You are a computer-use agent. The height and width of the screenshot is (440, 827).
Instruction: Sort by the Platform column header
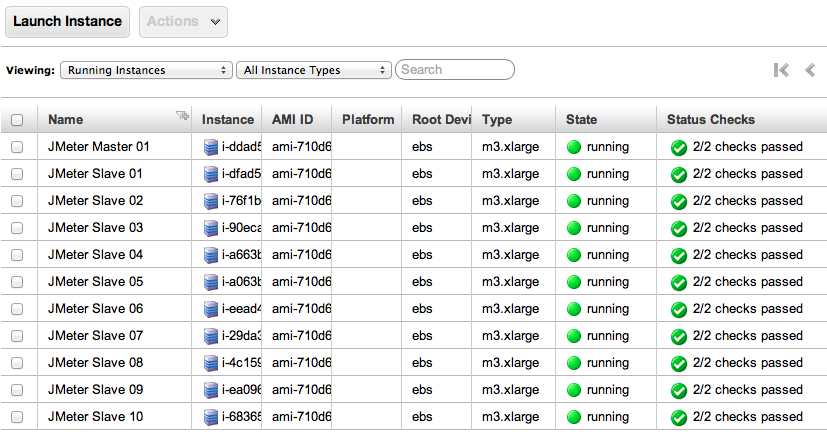367,119
